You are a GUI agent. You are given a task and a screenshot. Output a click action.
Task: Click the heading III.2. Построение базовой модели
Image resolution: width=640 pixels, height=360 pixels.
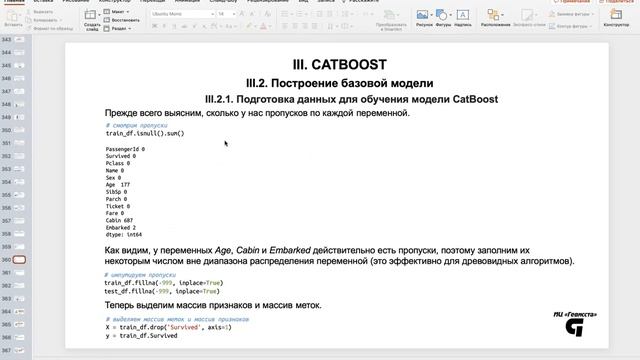click(x=340, y=83)
